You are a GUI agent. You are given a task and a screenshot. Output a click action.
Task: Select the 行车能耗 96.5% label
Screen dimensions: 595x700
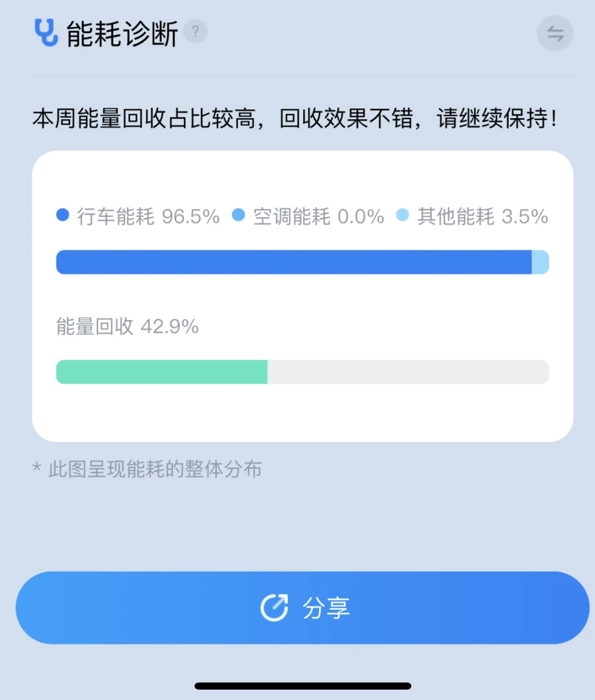(148, 216)
